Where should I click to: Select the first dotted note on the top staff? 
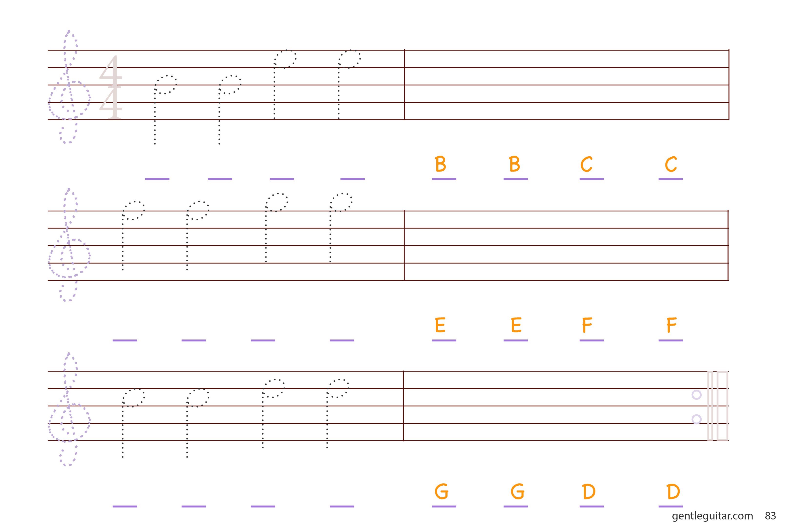tap(165, 110)
